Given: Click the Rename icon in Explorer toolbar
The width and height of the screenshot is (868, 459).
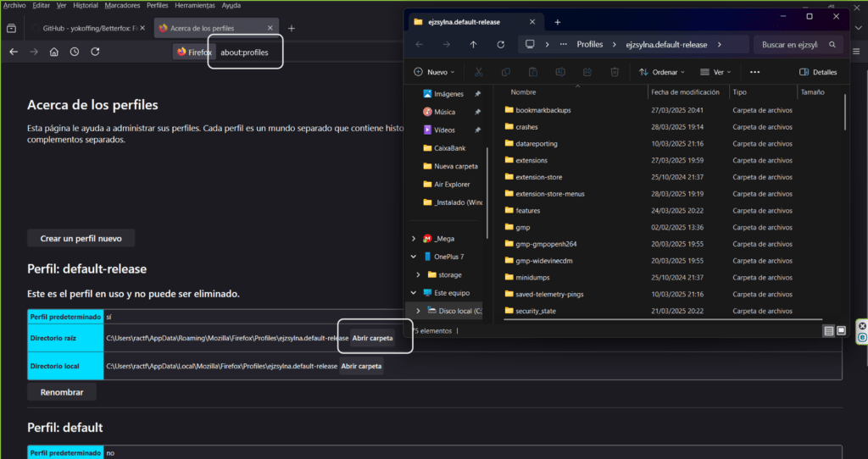Looking at the screenshot, I should [560, 72].
